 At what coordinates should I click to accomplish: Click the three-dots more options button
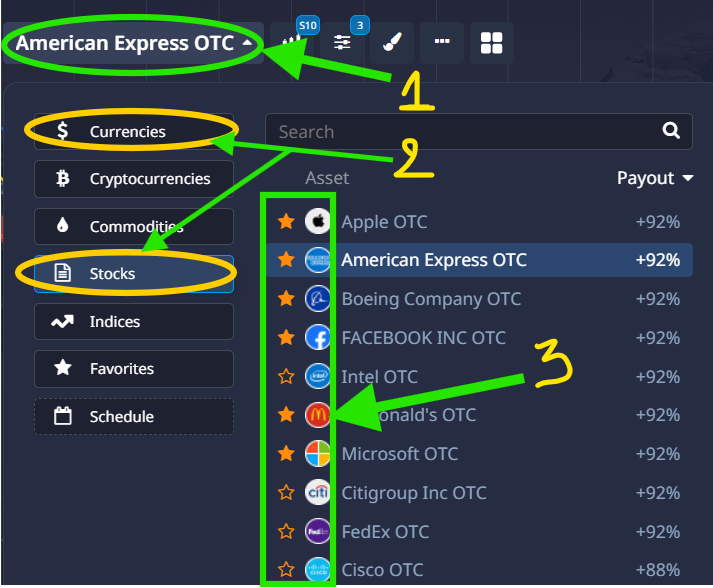tap(442, 43)
